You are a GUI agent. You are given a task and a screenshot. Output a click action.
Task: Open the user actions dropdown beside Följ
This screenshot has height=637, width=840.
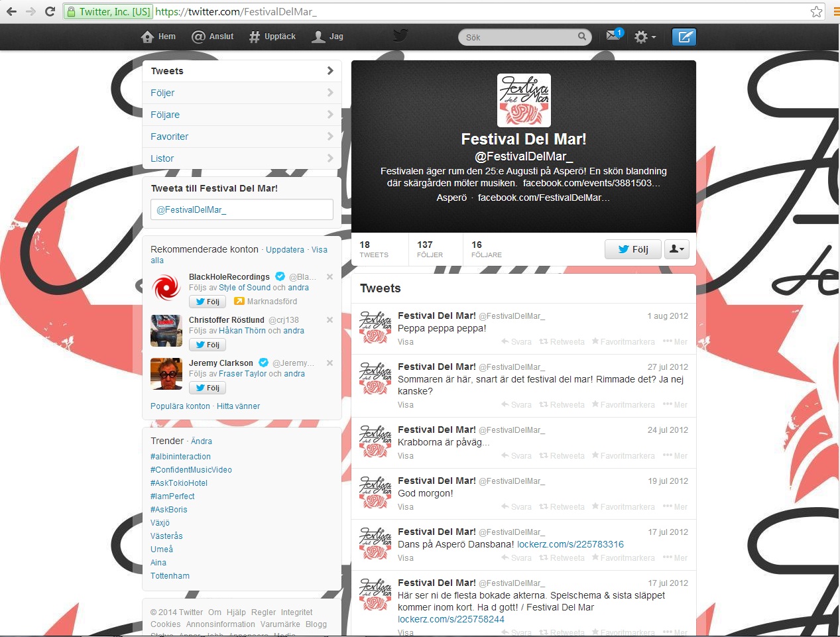point(676,249)
